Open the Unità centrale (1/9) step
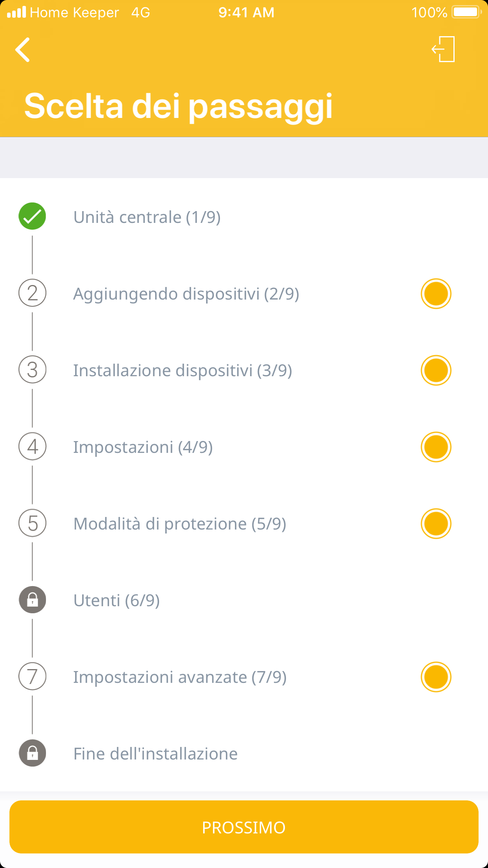This screenshot has width=488, height=868. pyautogui.click(x=147, y=217)
